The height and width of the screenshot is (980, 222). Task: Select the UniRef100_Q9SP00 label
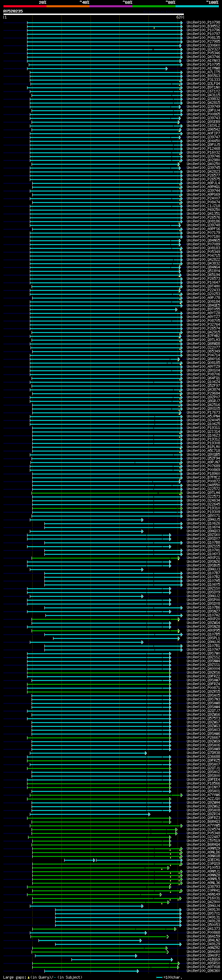203,600
